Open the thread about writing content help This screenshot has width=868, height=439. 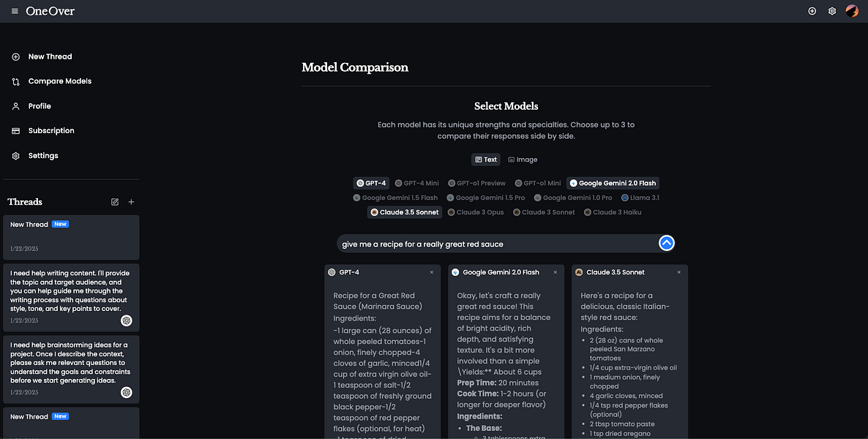pos(72,298)
